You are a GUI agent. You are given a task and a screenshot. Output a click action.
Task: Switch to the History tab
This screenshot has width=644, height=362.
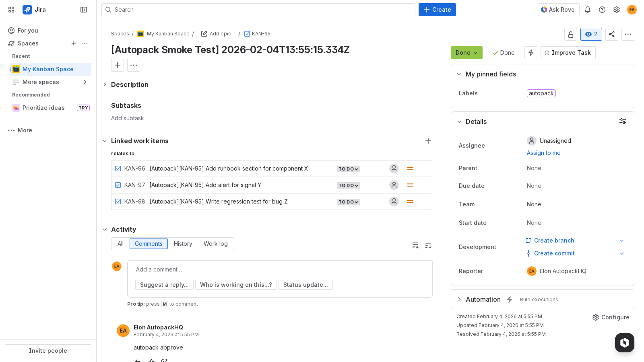(x=183, y=244)
